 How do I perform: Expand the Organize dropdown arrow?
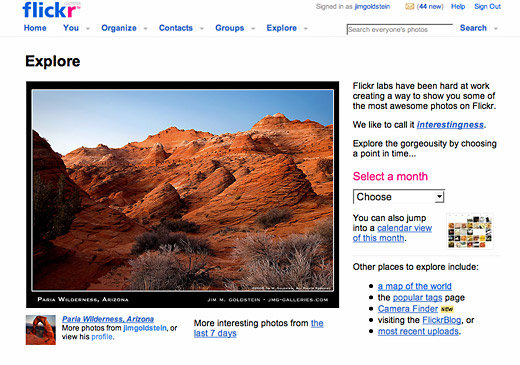pyautogui.click(x=145, y=29)
